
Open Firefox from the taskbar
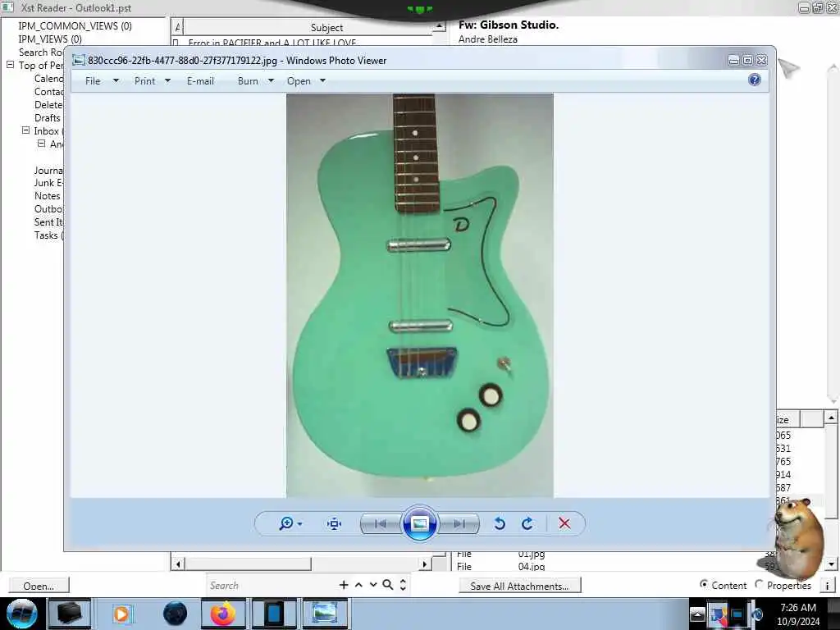click(223, 614)
